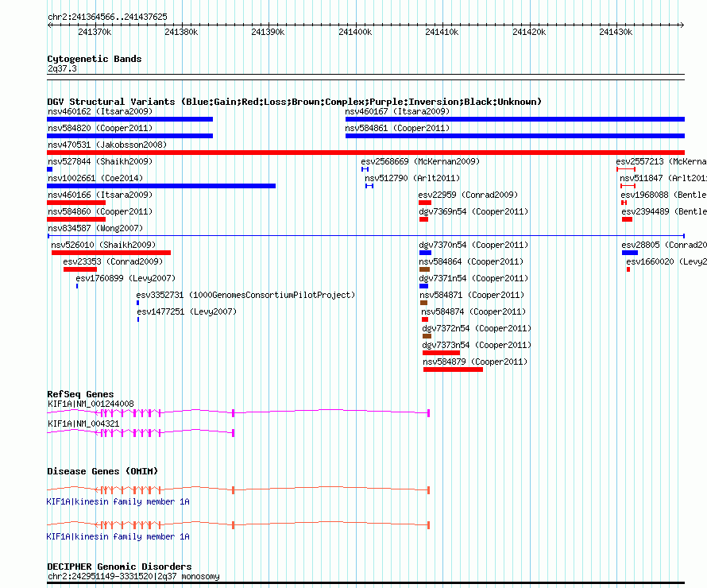Select the nsv526010 (Shaikh2009) red bar
The image size is (707, 588).
[111, 253]
